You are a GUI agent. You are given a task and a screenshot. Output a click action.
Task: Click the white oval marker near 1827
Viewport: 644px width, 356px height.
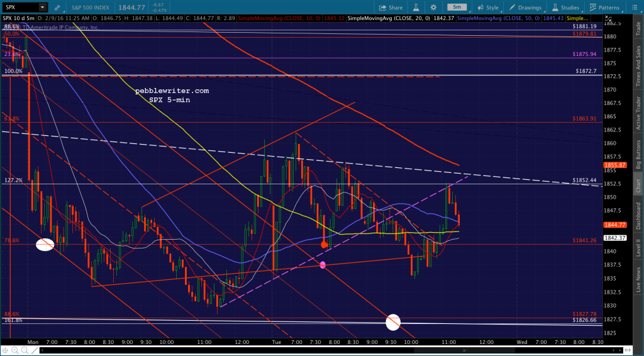[x=393, y=322]
